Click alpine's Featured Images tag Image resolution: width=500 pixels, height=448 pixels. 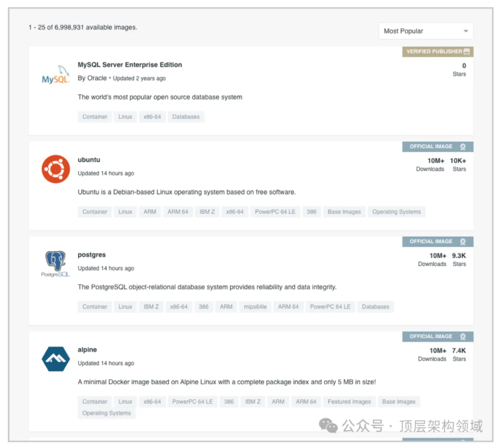pos(349,402)
